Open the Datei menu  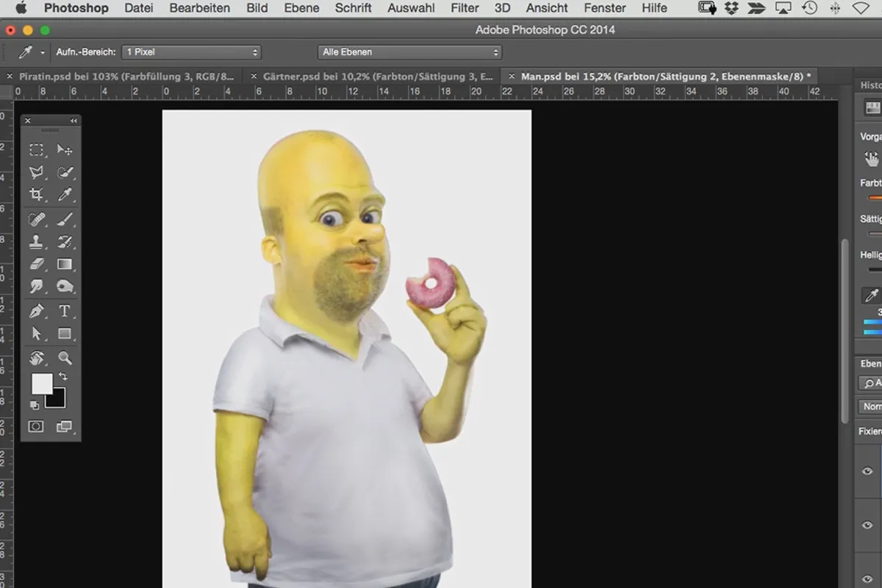click(139, 8)
